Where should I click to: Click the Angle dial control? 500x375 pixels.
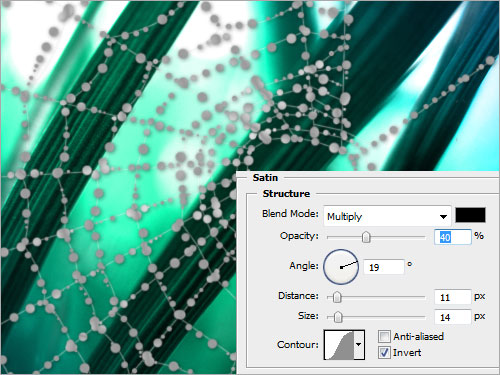click(x=341, y=267)
